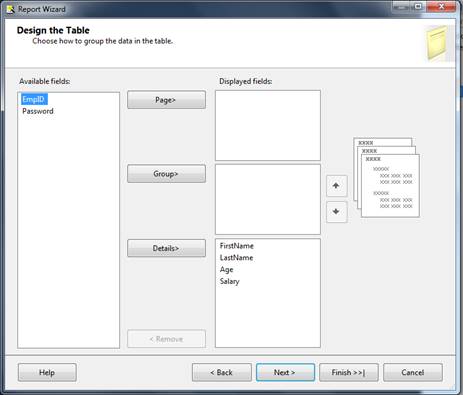Select Password in Available fields

38,111
